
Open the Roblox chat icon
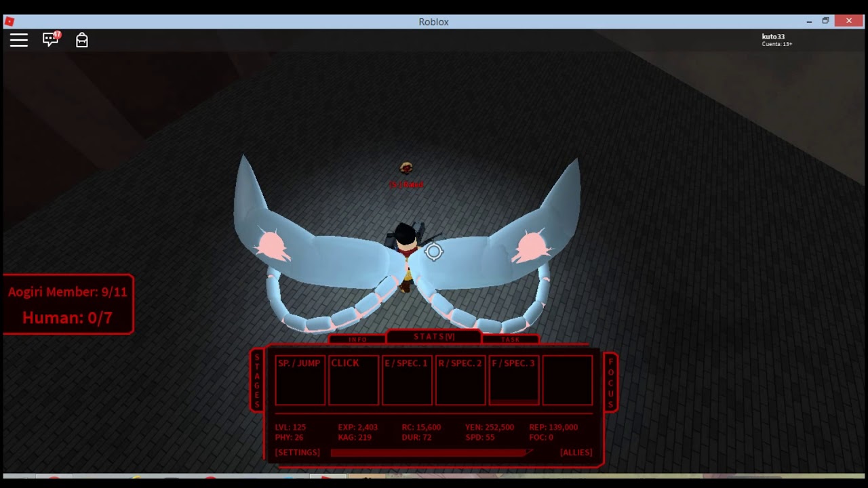click(x=51, y=39)
